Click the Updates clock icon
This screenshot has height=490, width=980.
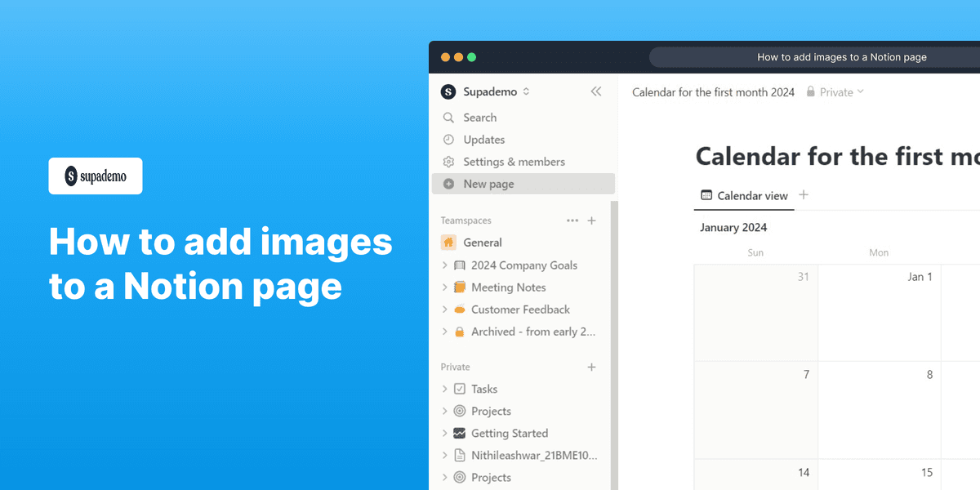tap(449, 140)
